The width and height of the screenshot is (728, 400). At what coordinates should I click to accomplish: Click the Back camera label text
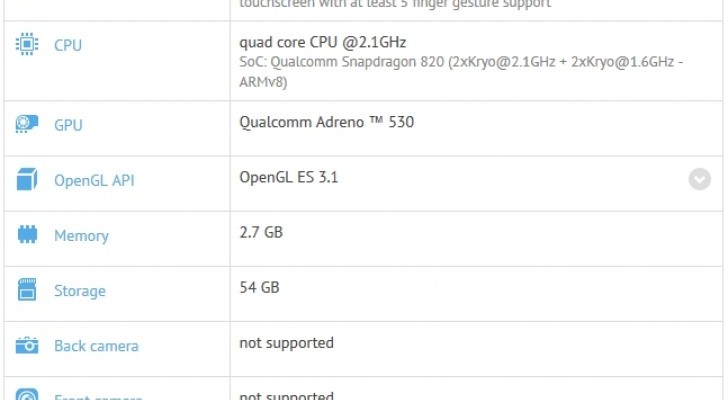click(96, 346)
